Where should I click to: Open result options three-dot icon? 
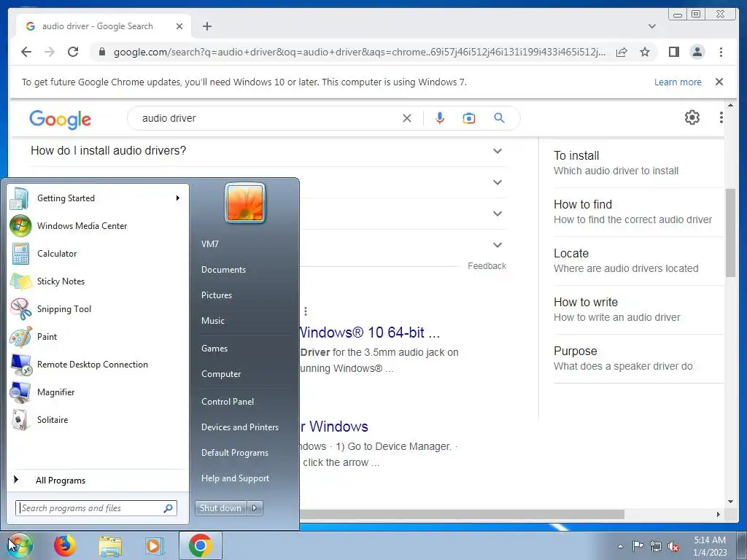click(306, 311)
